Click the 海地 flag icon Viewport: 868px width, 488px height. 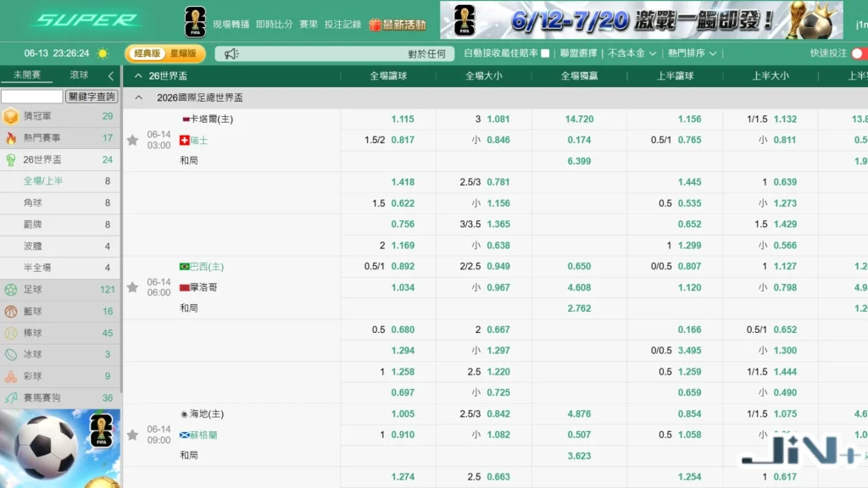click(x=184, y=413)
